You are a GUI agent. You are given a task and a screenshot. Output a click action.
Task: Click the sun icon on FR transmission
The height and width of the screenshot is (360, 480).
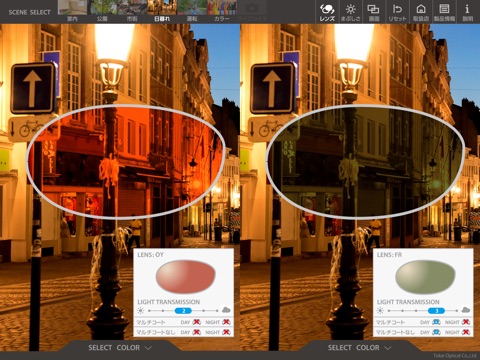pos(380,311)
